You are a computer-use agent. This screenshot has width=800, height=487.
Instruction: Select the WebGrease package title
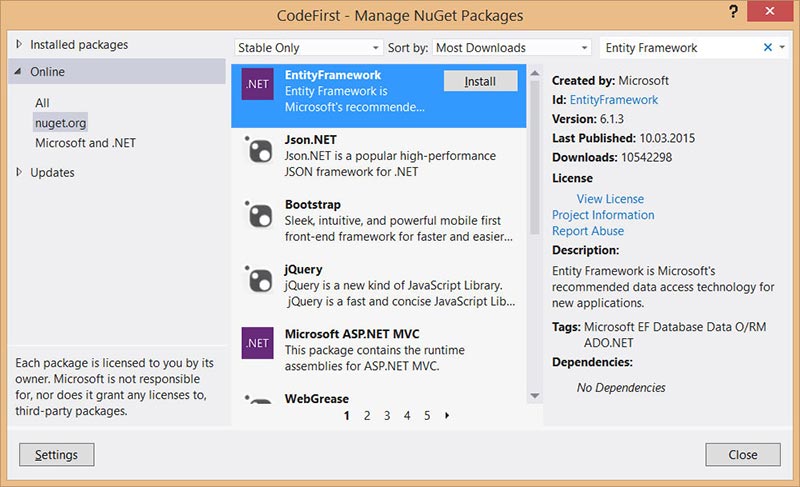pyautogui.click(x=317, y=399)
